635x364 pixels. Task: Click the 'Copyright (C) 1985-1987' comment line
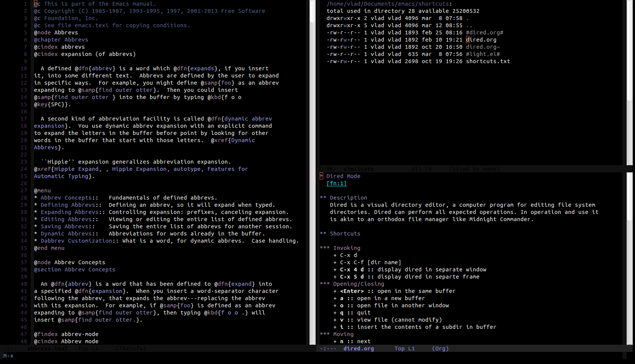[x=149, y=11]
